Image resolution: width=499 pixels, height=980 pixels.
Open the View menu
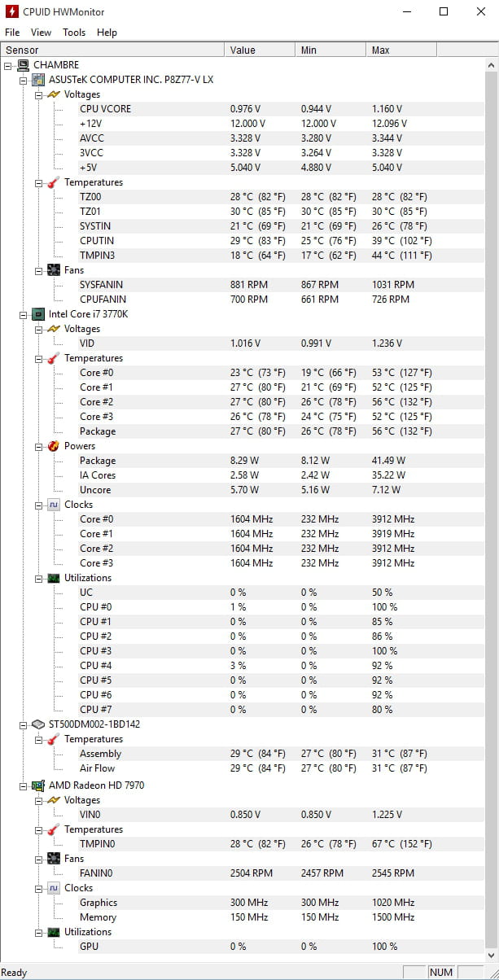pyautogui.click(x=41, y=33)
